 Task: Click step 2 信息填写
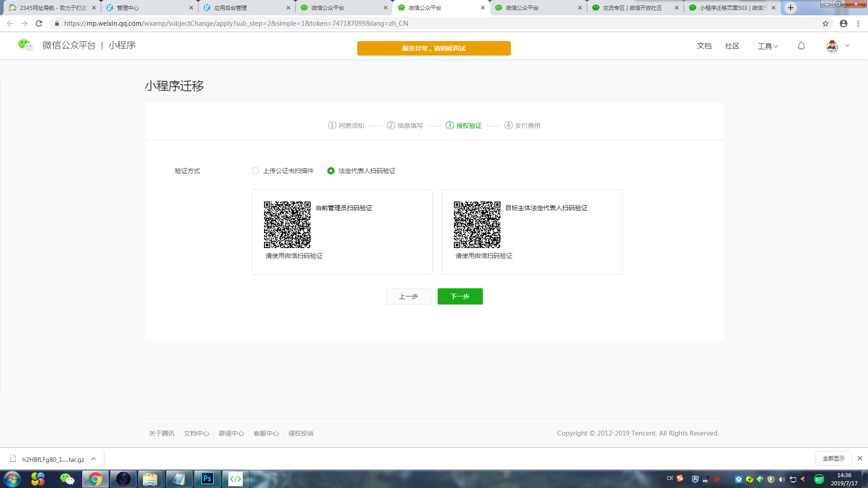click(405, 125)
